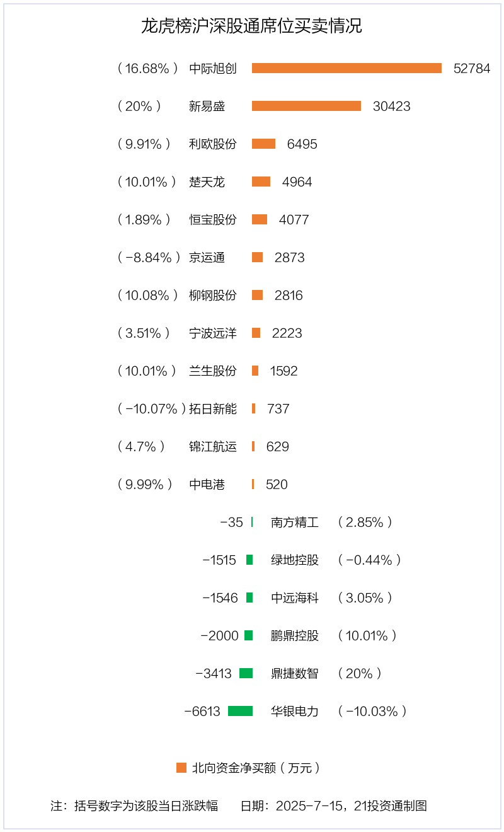Select the 柳钢股份 orange bar
This screenshot has width=504, height=832.
pos(257,295)
